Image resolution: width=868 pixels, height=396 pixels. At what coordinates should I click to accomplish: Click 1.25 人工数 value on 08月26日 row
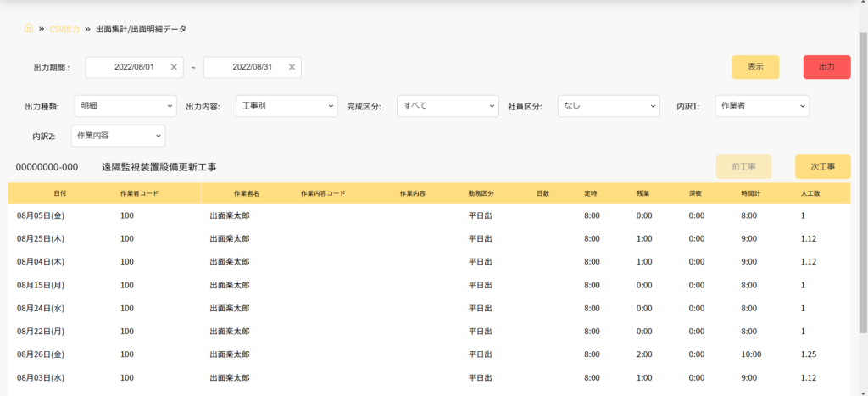(x=808, y=354)
